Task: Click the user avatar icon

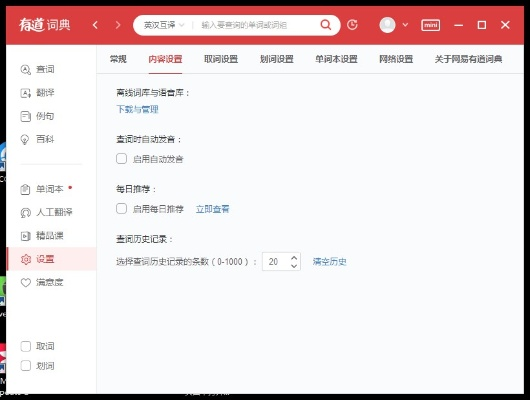Action: coord(387,25)
